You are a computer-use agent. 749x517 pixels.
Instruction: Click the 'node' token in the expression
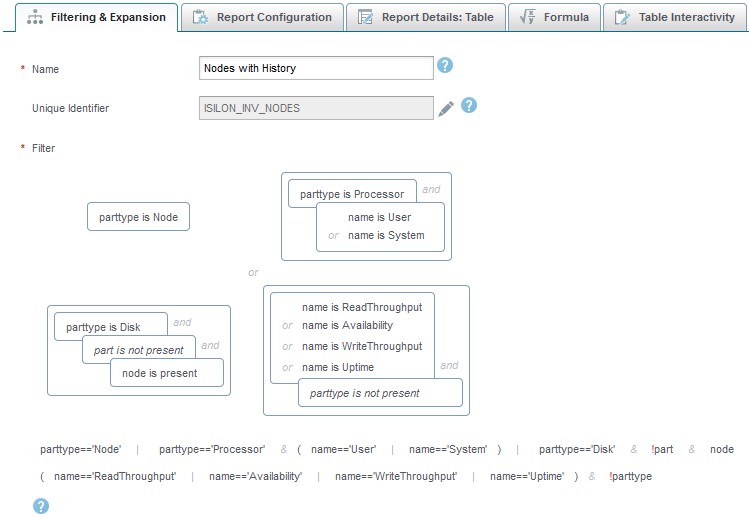tap(722, 449)
